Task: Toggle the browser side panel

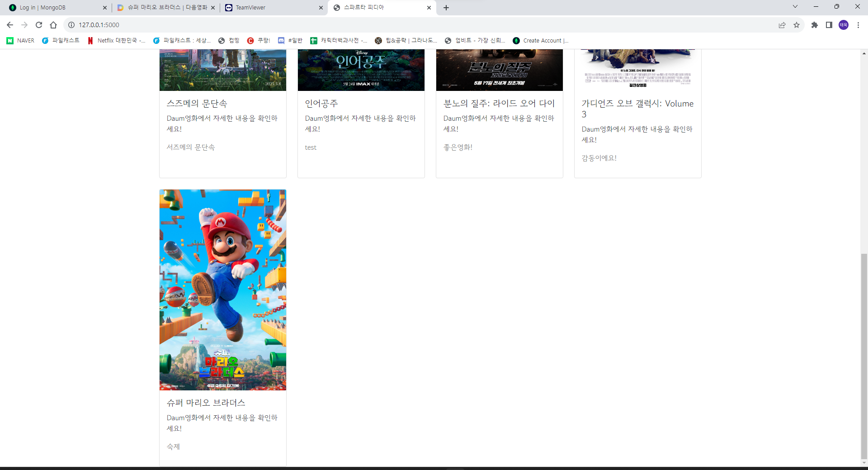Action: 829,25
